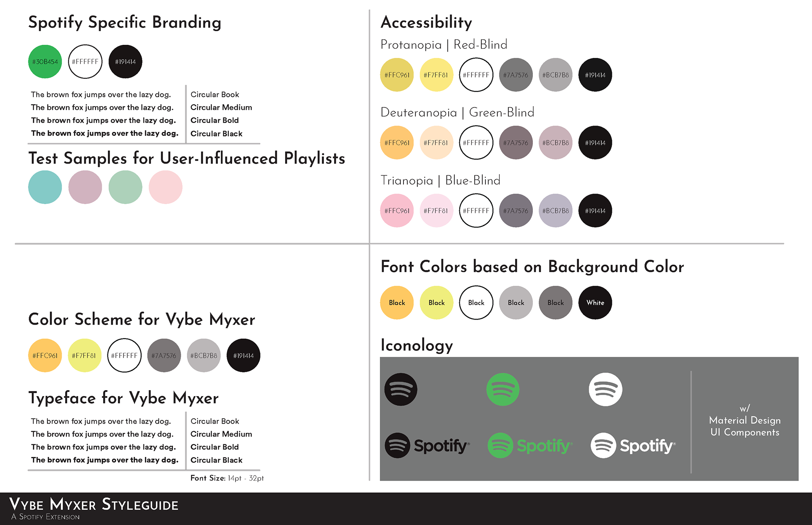Click the orange Font Colors circle labeled Black
This screenshot has height=525, width=812.
coord(397,303)
